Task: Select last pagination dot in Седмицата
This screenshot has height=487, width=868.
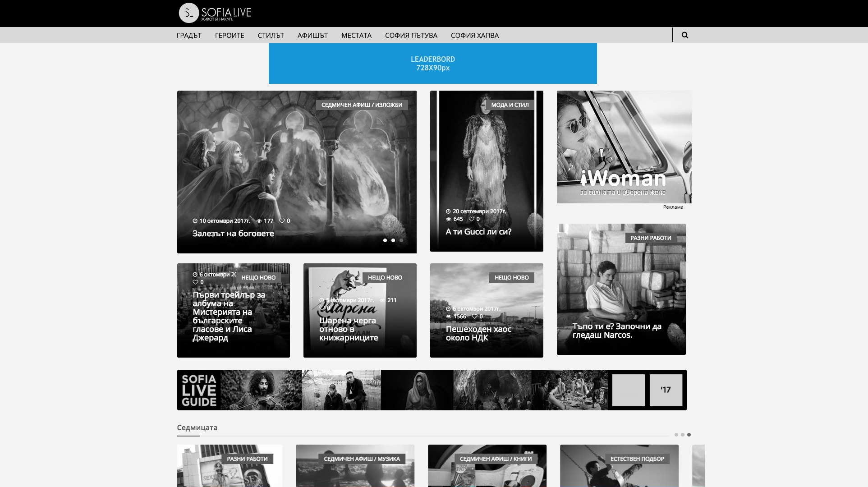Action: 689,435
